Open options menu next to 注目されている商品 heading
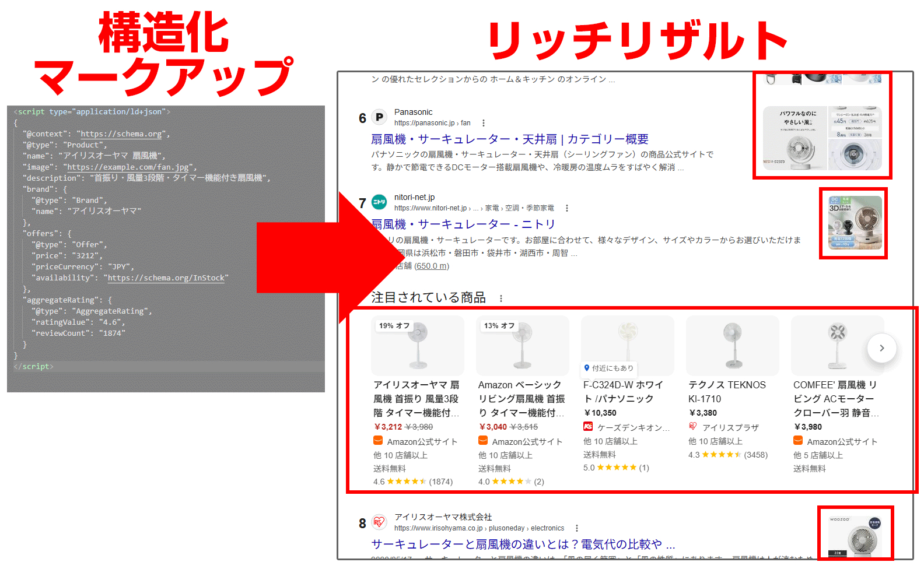 501,298
